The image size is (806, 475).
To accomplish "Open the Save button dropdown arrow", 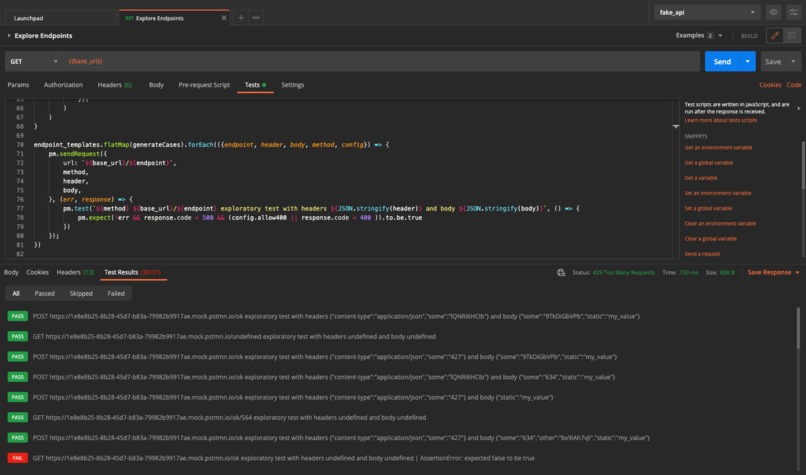I will click(x=793, y=61).
